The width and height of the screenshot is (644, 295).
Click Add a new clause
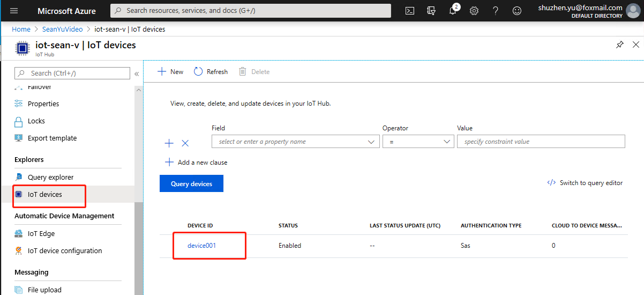[196, 163]
